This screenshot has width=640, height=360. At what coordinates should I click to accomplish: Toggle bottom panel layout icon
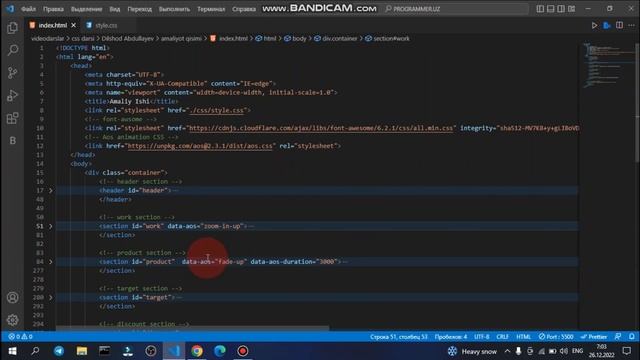click(551, 9)
